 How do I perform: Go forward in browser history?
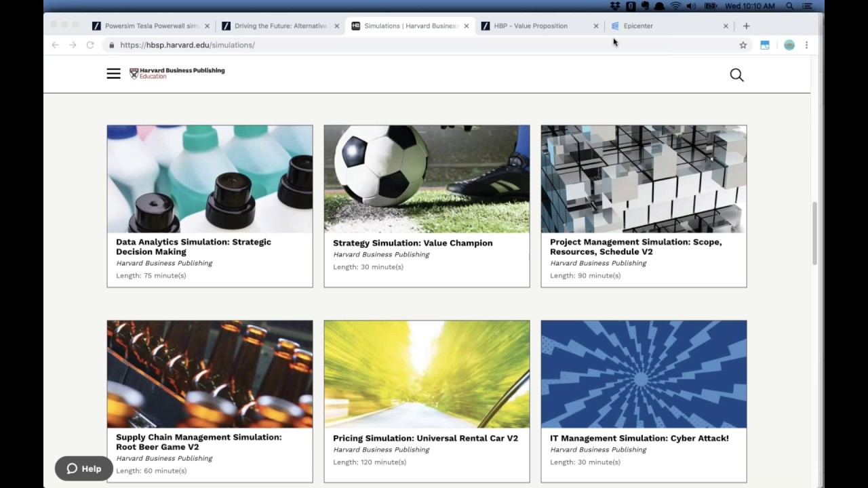pos(73,45)
